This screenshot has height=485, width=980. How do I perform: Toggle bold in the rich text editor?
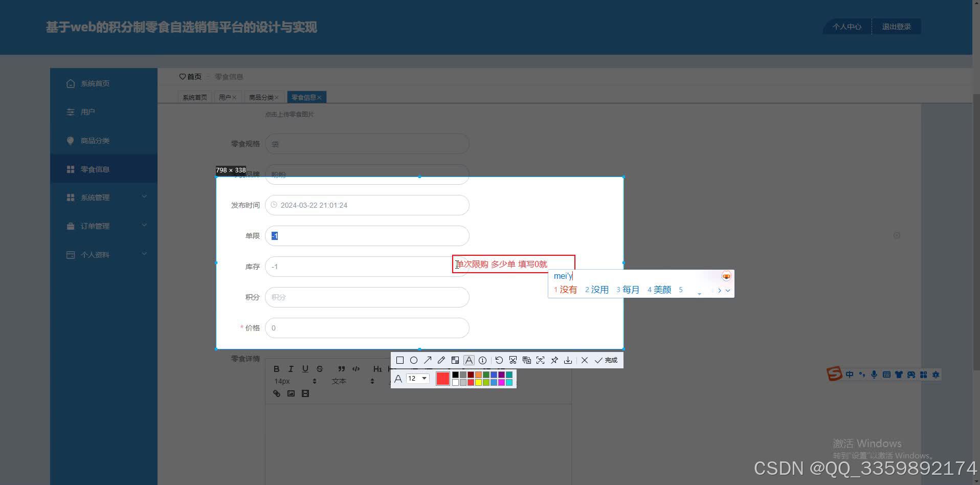click(x=276, y=369)
